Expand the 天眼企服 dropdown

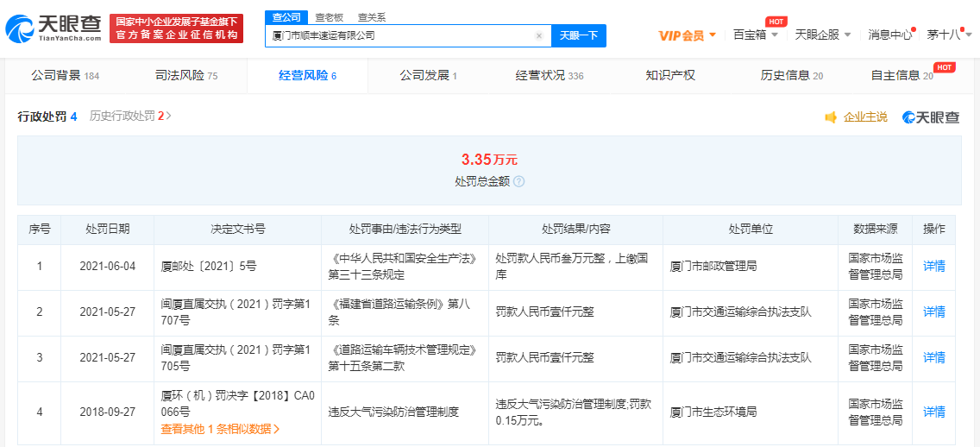pyautogui.click(x=822, y=35)
